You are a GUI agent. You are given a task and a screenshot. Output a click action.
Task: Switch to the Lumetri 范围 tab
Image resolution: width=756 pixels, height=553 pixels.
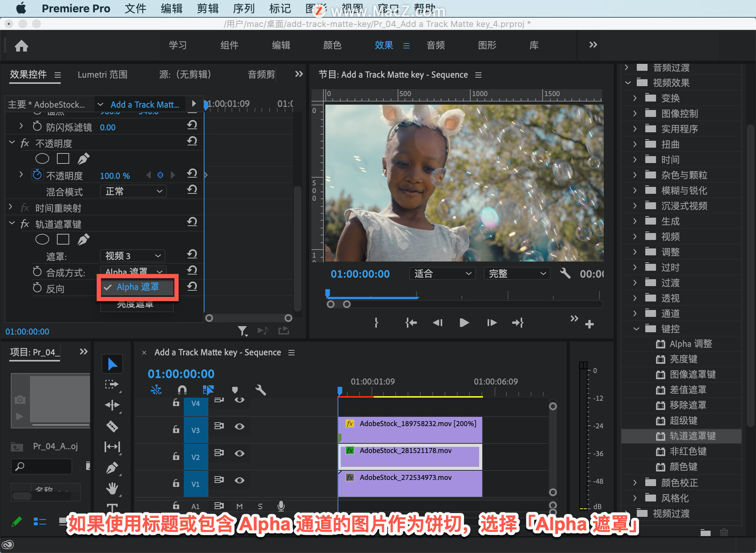point(102,74)
